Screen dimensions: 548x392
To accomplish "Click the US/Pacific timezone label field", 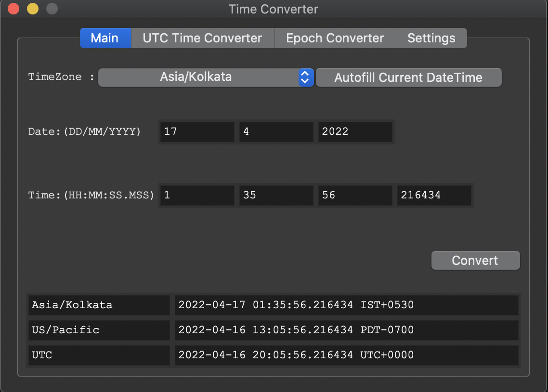I will tap(99, 330).
